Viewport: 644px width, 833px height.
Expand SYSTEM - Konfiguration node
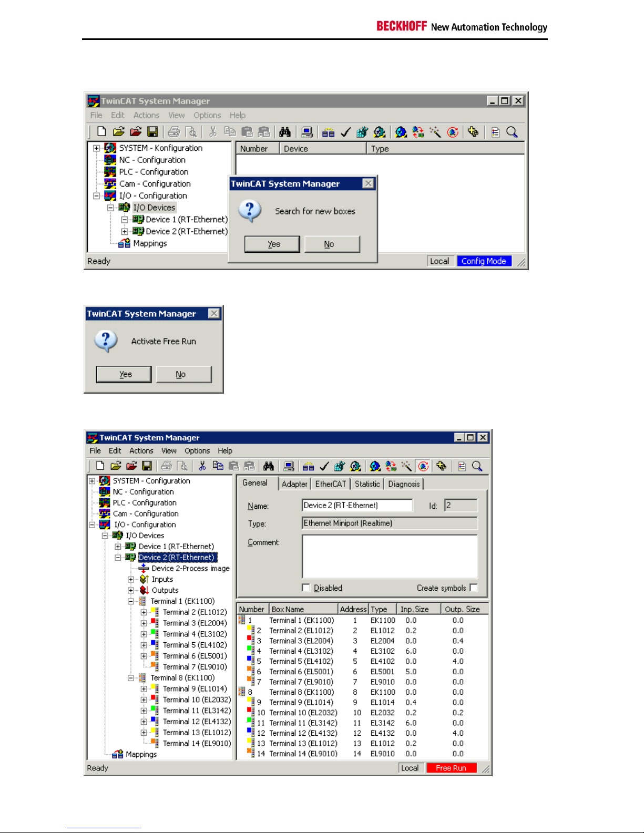[x=97, y=148]
